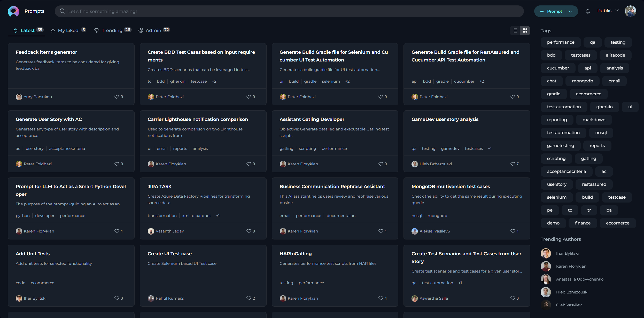Click the trending tag 'gherkin'
This screenshot has height=318, width=644.
(x=604, y=107)
